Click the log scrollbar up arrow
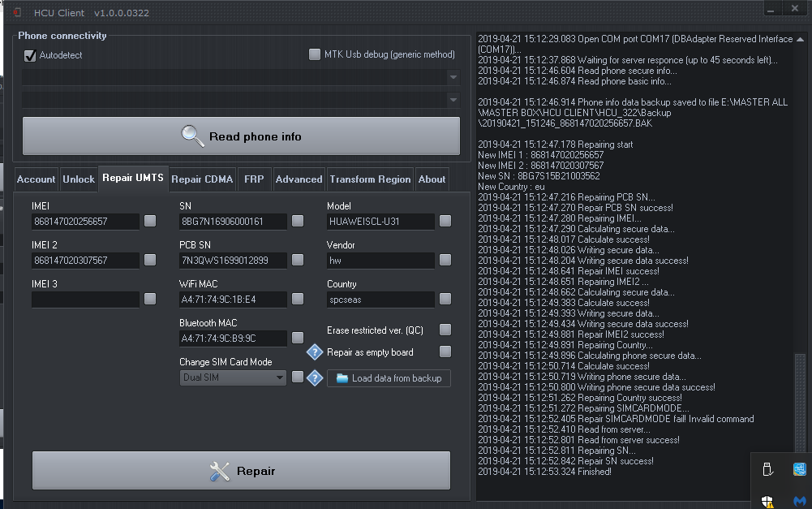Image resolution: width=812 pixels, height=509 pixels. click(x=800, y=40)
